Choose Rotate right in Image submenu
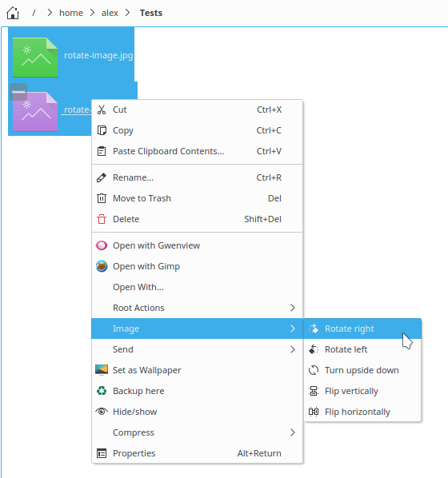The width and height of the screenshot is (448, 478). pyautogui.click(x=362, y=329)
